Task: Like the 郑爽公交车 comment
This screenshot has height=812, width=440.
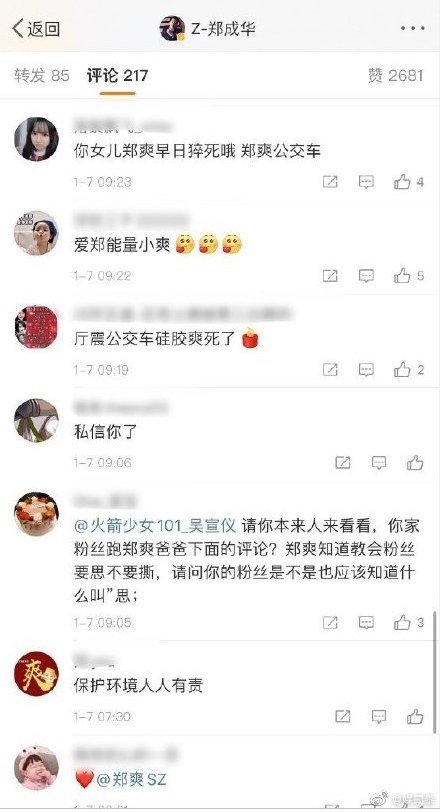Action: [x=408, y=182]
